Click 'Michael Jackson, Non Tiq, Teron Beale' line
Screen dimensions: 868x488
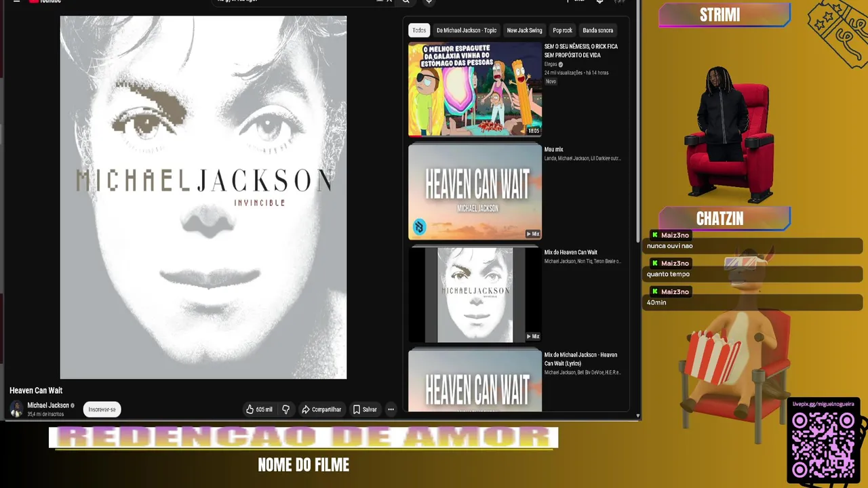583,261
